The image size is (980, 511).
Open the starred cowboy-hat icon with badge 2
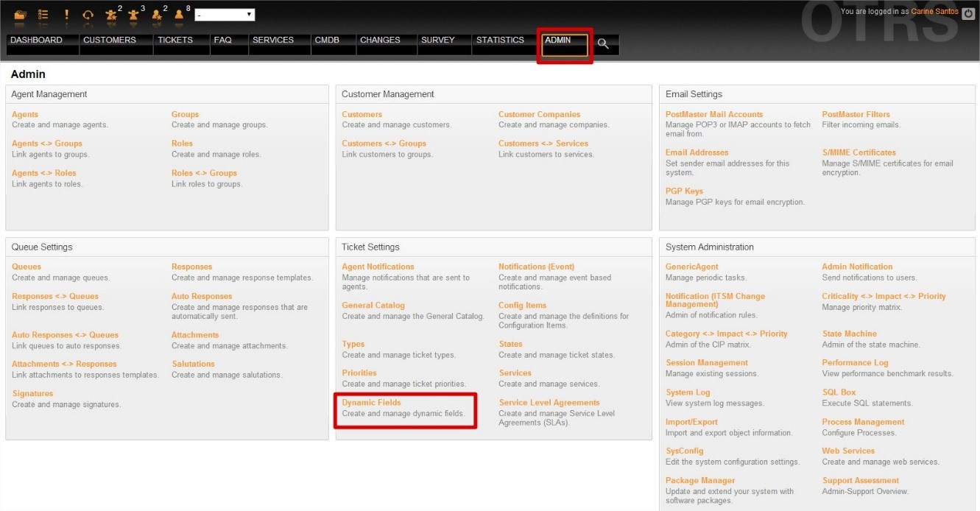[x=111, y=15]
